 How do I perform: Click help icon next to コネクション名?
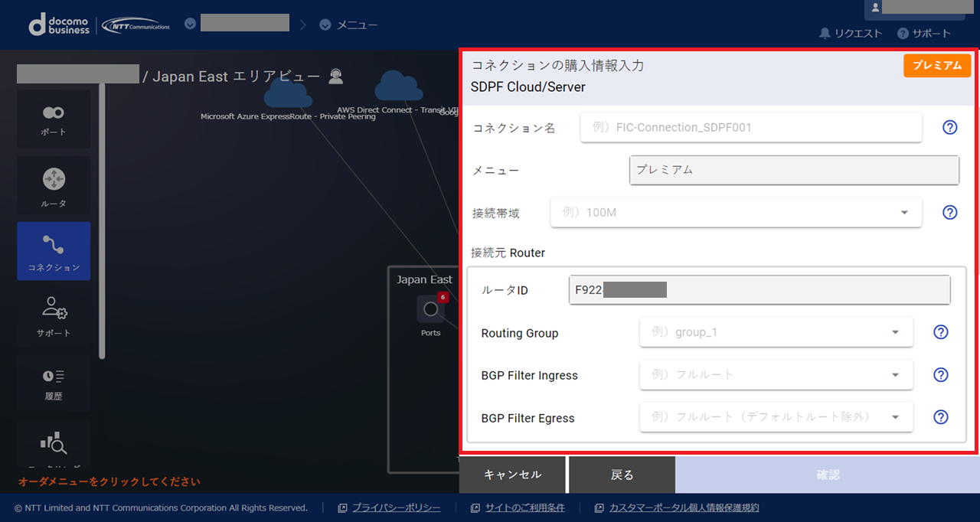(x=949, y=127)
